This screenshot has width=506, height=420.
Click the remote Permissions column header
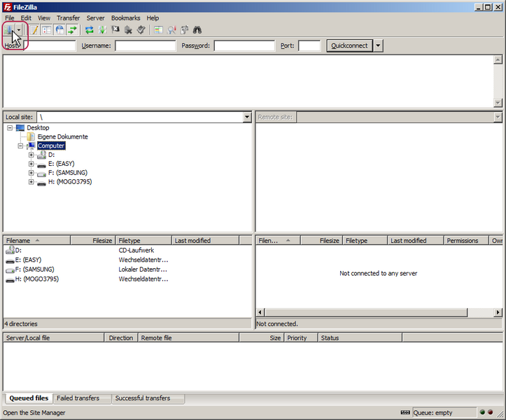tap(466, 241)
